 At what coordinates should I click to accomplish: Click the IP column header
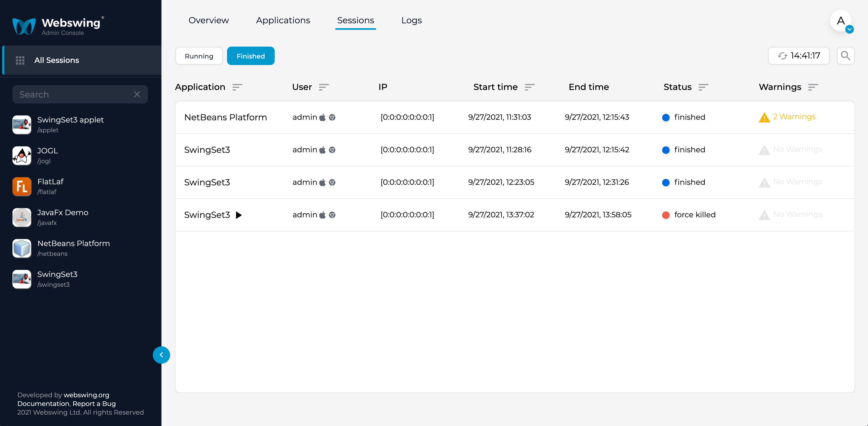coord(383,87)
